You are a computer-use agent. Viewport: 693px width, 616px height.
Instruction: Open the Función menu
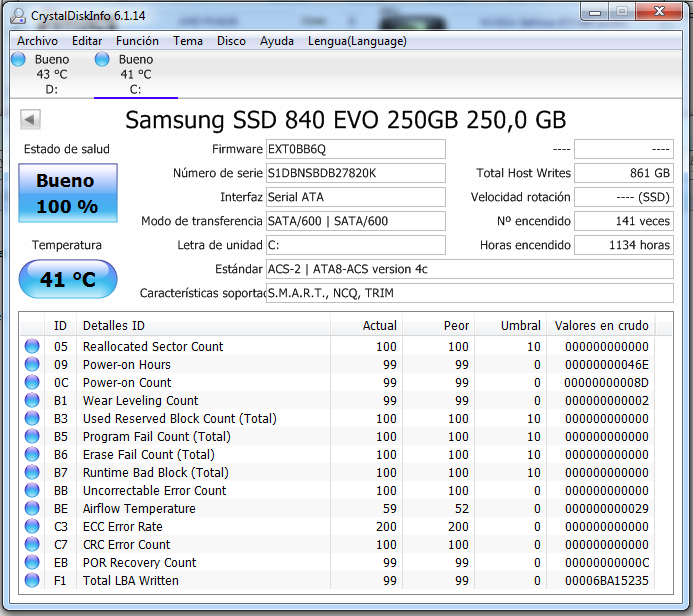pyautogui.click(x=137, y=41)
